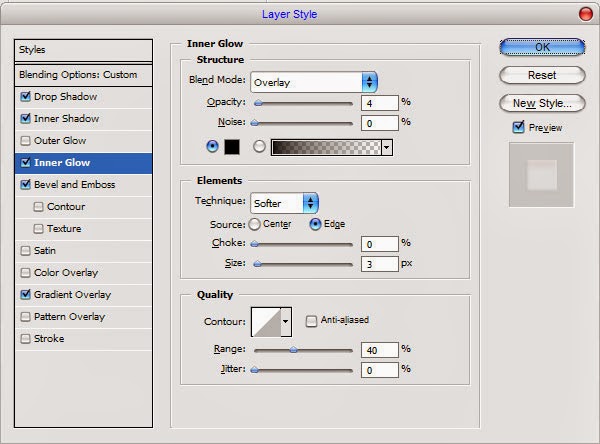The width and height of the screenshot is (600, 444).
Task: Enable the Anti-aliased checkbox
Action: 311,320
